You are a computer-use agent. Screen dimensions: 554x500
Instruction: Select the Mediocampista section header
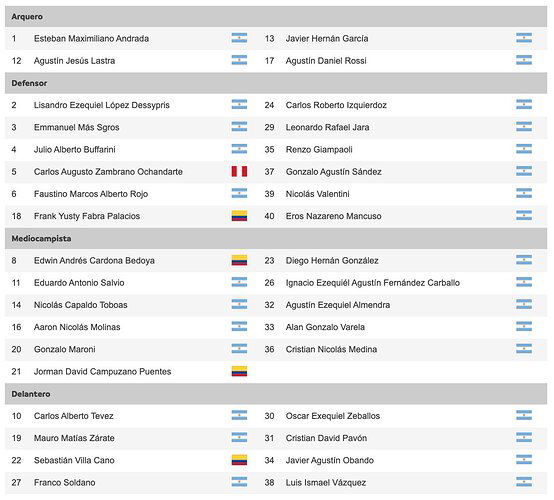tap(276, 239)
